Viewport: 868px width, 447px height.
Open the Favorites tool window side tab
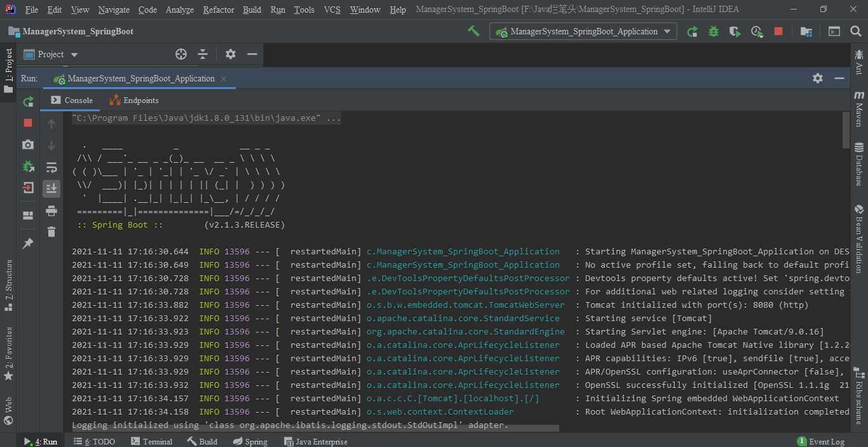click(x=8, y=353)
